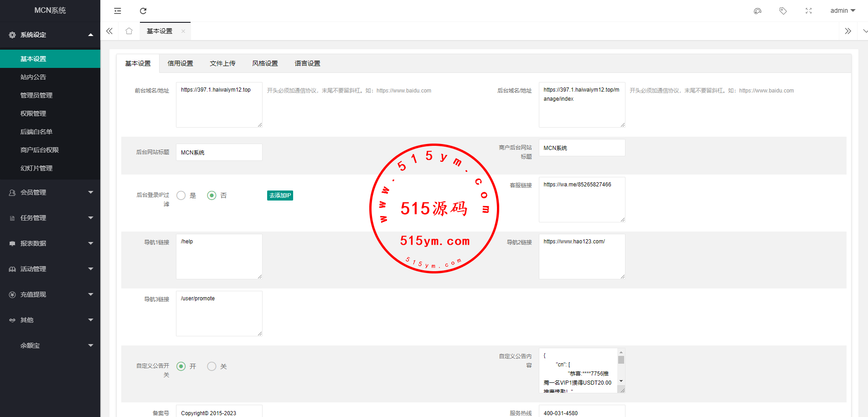Turn custom announcement off with 关

coord(212,366)
